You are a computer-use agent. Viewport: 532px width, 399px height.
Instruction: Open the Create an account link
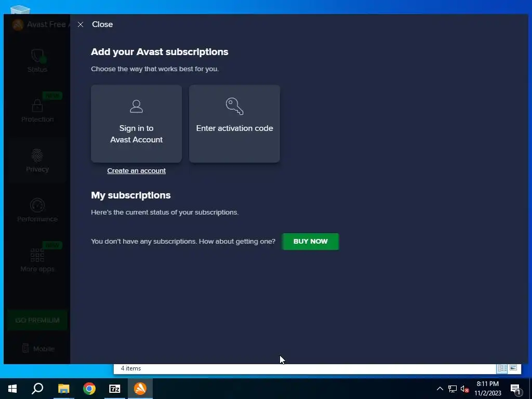pos(137,170)
